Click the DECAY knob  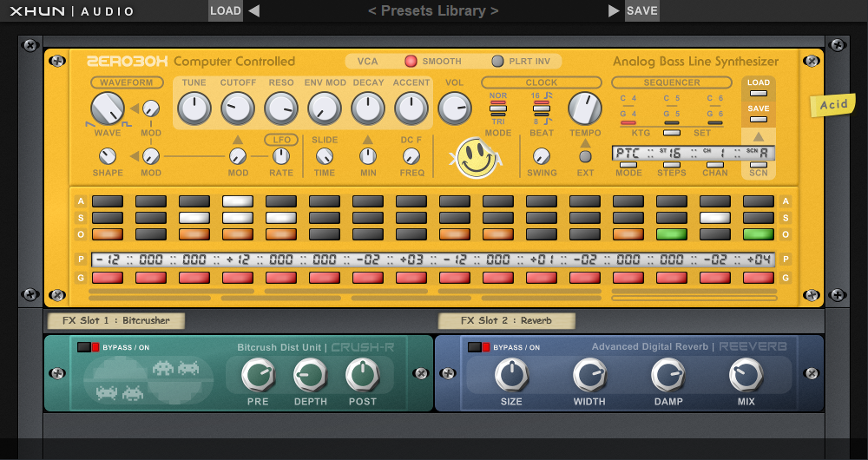click(367, 108)
